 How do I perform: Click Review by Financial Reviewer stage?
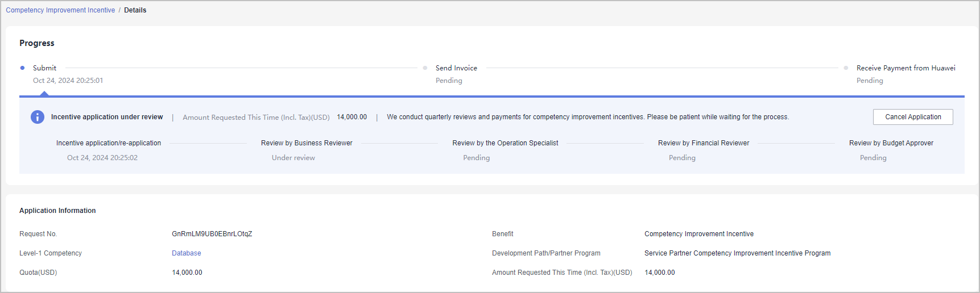704,143
